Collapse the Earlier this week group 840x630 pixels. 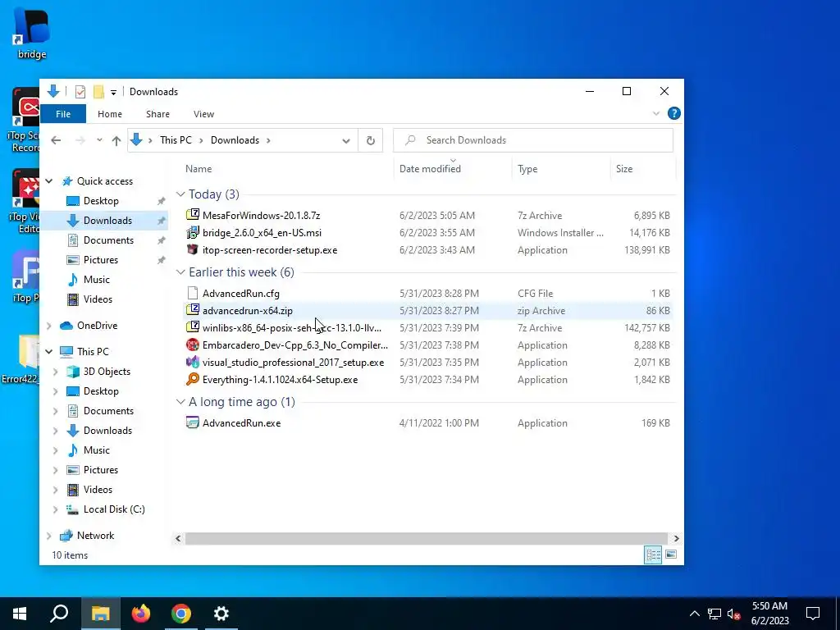tap(180, 272)
